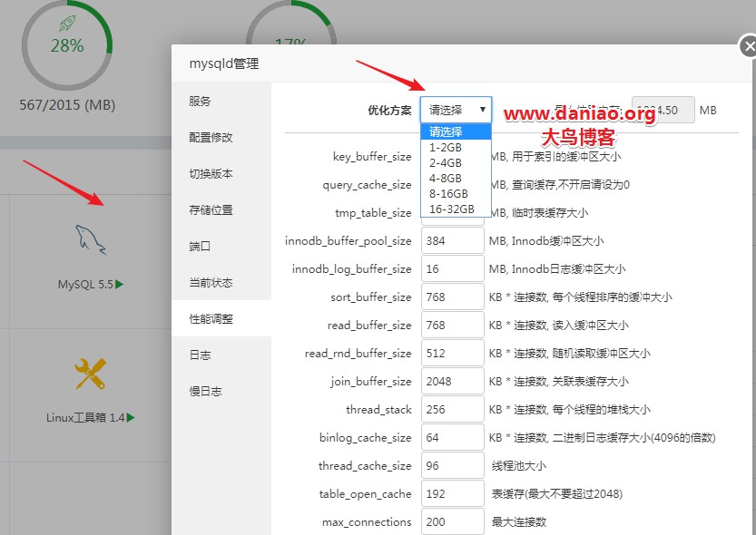Screen dimensions: 756x535
Task: Click the binlog_cache_size input field
Action: (x=452, y=437)
